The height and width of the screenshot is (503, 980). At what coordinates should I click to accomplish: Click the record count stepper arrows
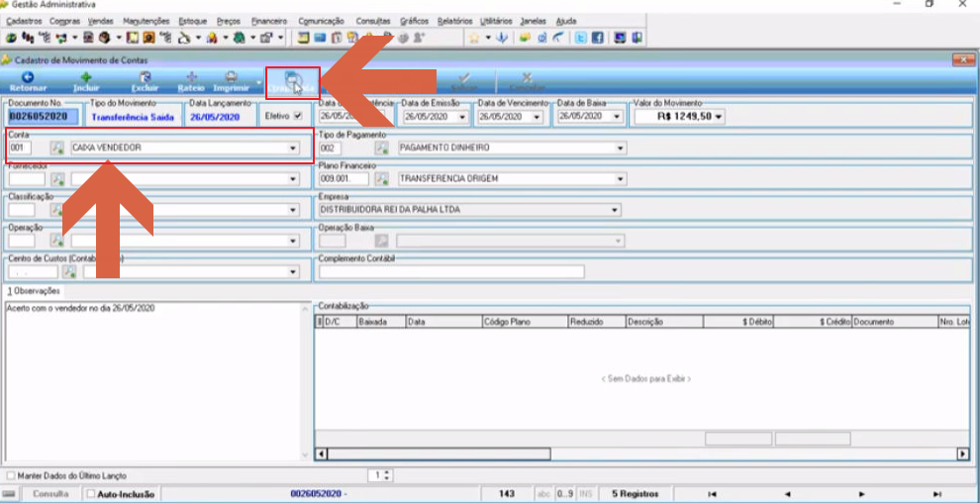(x=388, y=475)
